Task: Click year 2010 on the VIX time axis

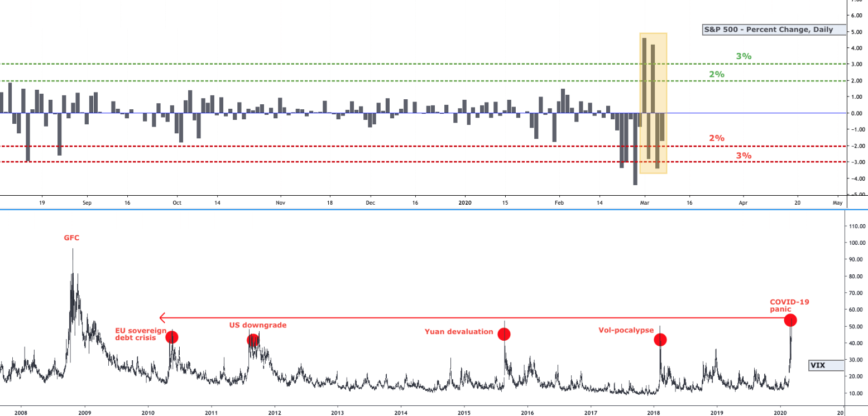Action: (148, 413)
